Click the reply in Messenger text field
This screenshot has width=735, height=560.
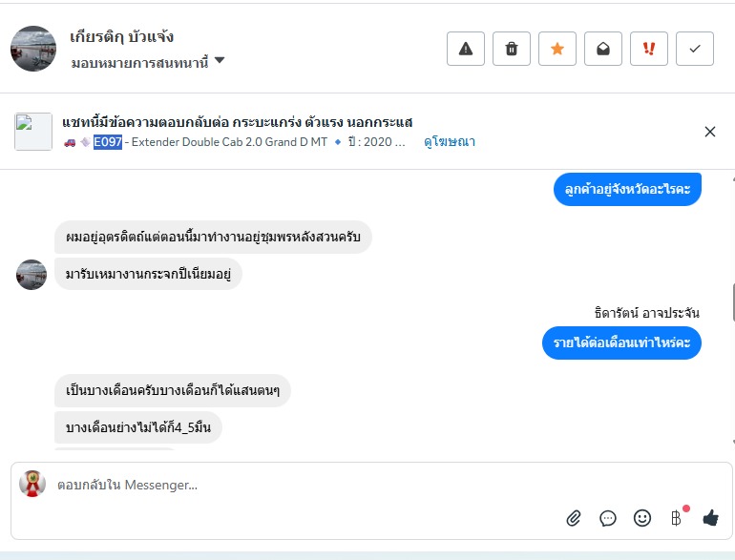(x=286, y=485)
